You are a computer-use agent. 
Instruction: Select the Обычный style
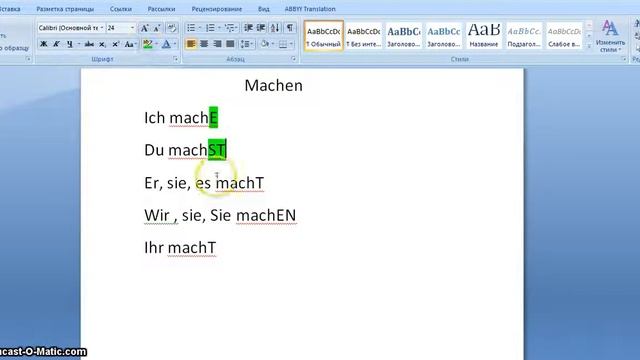(324, 36)
